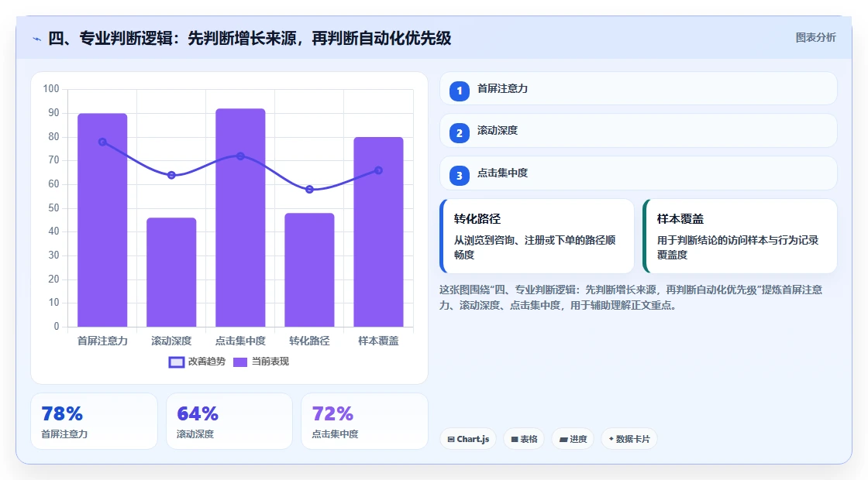Viewport: 868px width, 480px height.
Task: Click the 64% 滚动深度 stat card
Action: tap(229, 421)
